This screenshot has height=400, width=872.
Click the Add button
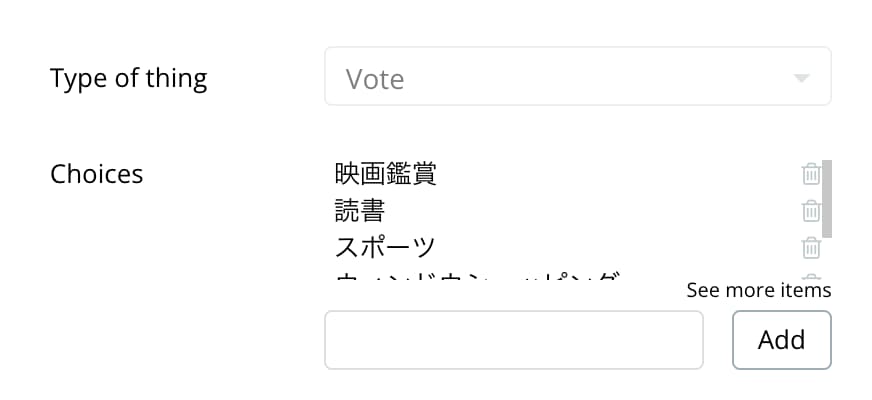(781, 339)
